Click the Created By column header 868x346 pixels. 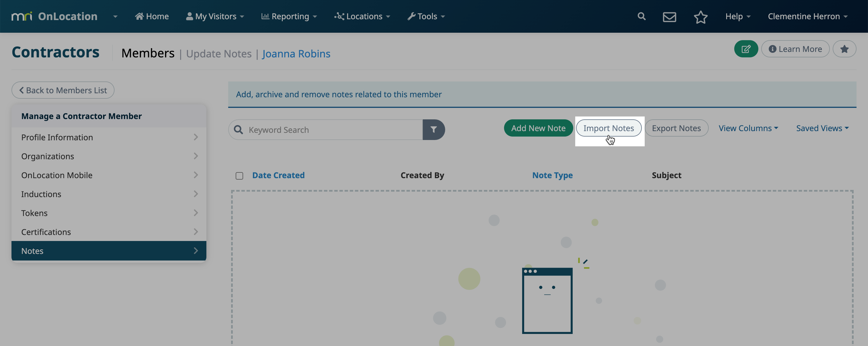422,175
